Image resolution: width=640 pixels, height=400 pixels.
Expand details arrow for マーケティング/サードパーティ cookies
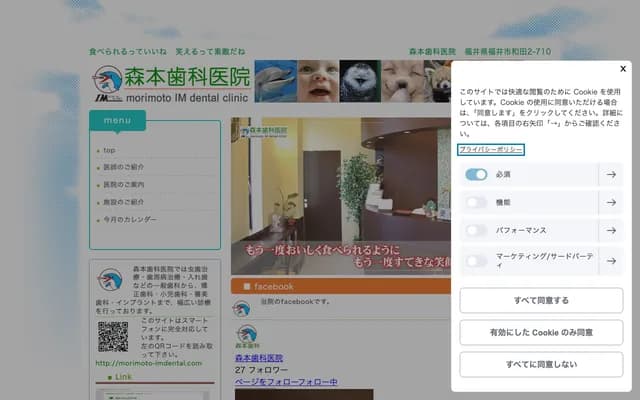pos(611,261)
